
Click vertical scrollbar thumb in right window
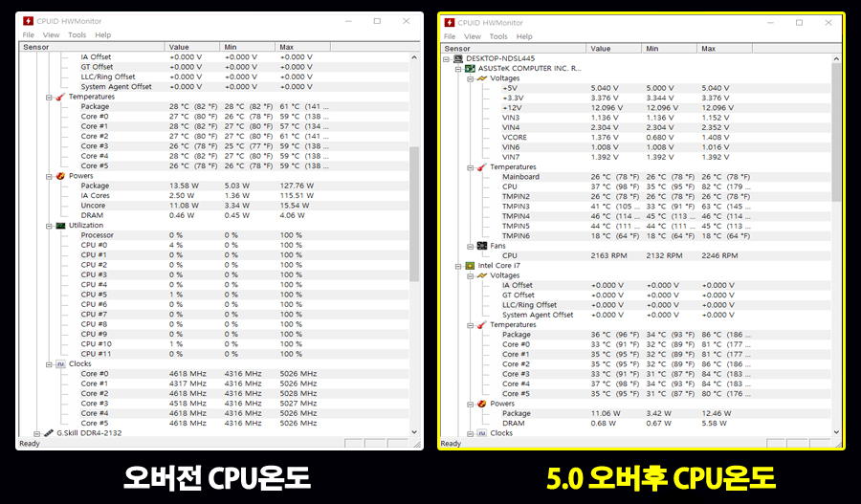pos(836,132)
